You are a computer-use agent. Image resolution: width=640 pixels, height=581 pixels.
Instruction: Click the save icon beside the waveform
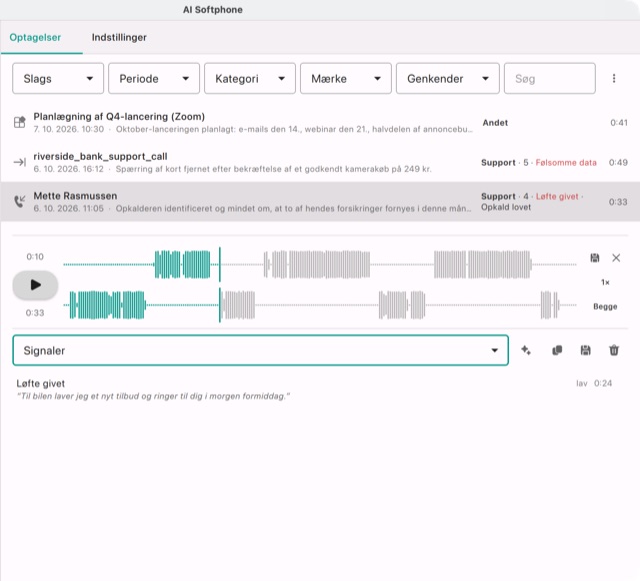point(595,258)
